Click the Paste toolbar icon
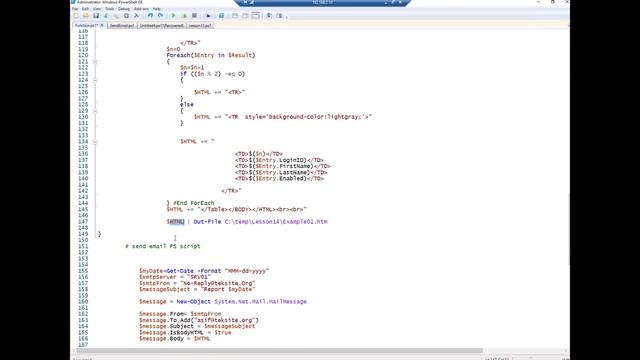Viewport: 640px width, 360px height. pos(126,16)
